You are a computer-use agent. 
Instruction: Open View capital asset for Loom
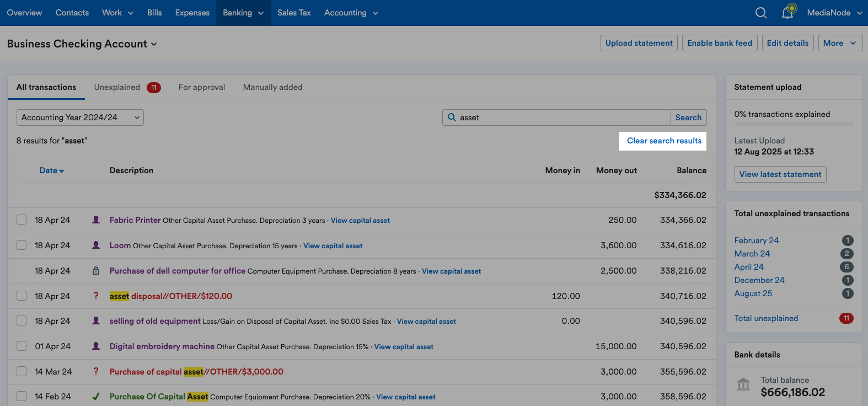click(x=333, y=245)
